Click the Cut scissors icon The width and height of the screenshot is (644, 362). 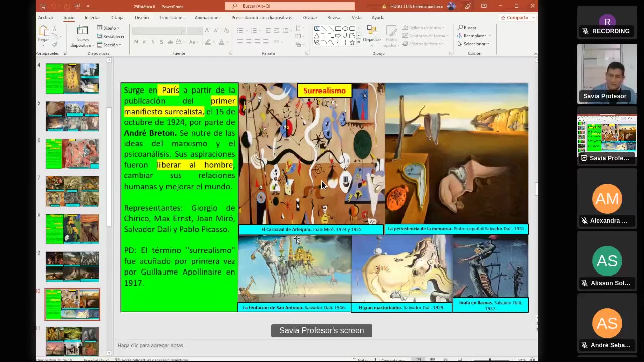pos(55,28)
